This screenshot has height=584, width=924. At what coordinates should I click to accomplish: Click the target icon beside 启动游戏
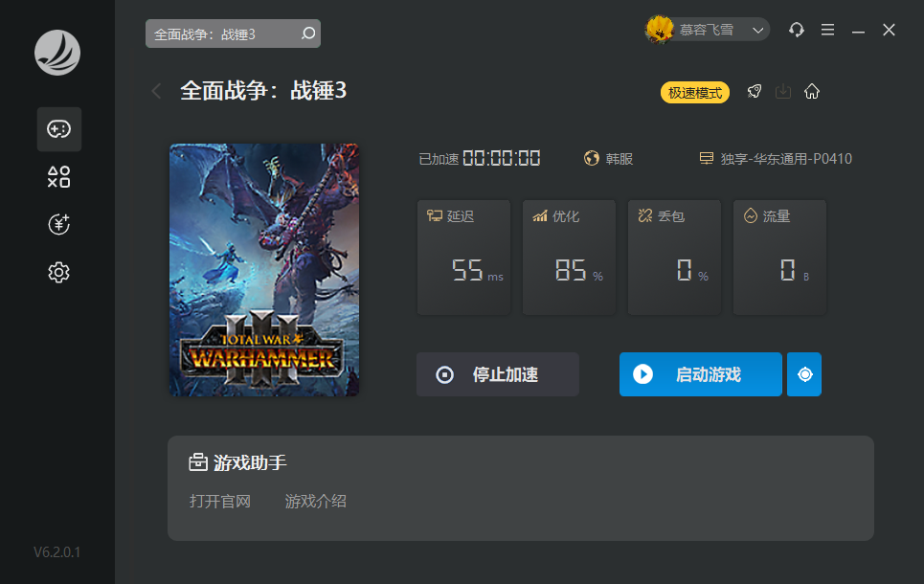(804, 374)
